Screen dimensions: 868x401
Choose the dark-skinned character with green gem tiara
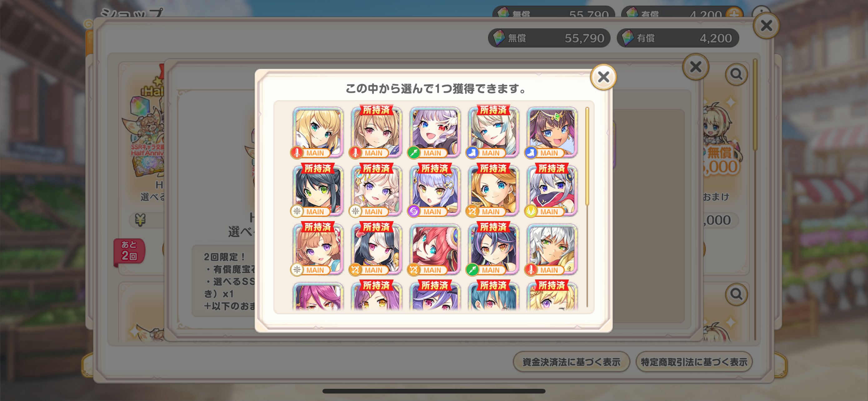551,132
